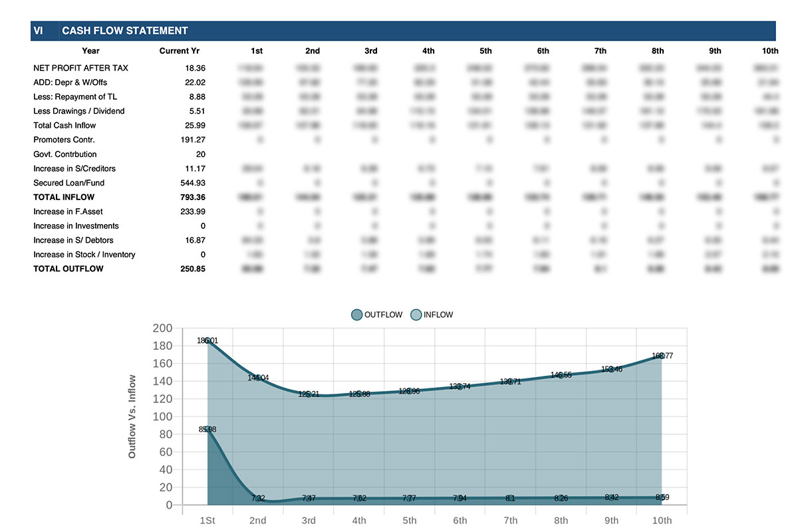Select the 125.88 inflow data point
Viewport: 798px width, 532px height.
point(359,394)
